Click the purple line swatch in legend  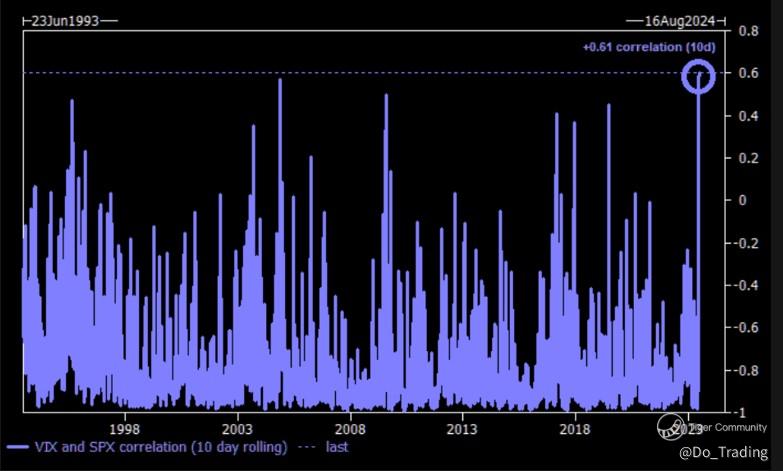pyautogui.click(x=17, y=447)
